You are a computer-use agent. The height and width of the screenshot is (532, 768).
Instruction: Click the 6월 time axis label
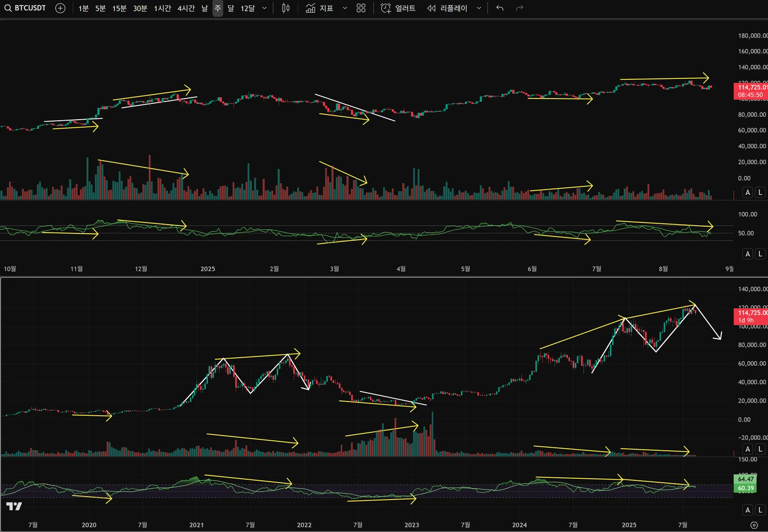(x=532, y=269)
